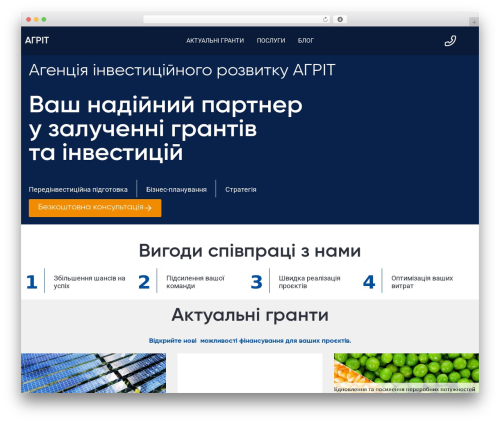
Task: Click the Ваш надійний партнер headline
Action: pyautogui.click(x=166, y=129)
